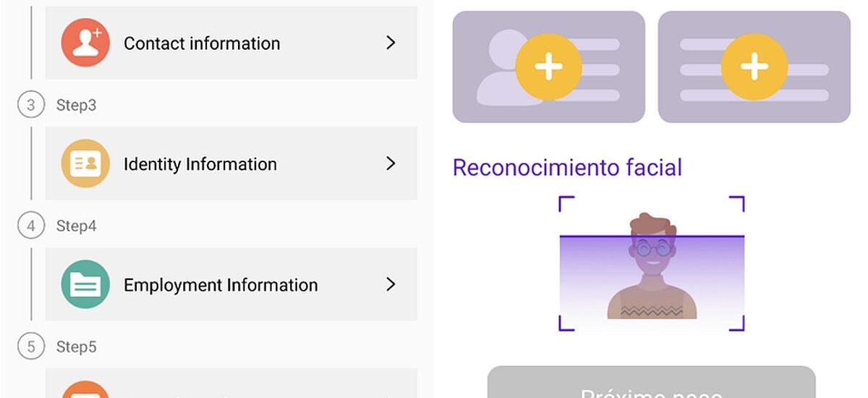The height and width of the screenshot is (398, 868).
Task: Click the green Employment Information folder icon
Action: click(x=85, y=285)
